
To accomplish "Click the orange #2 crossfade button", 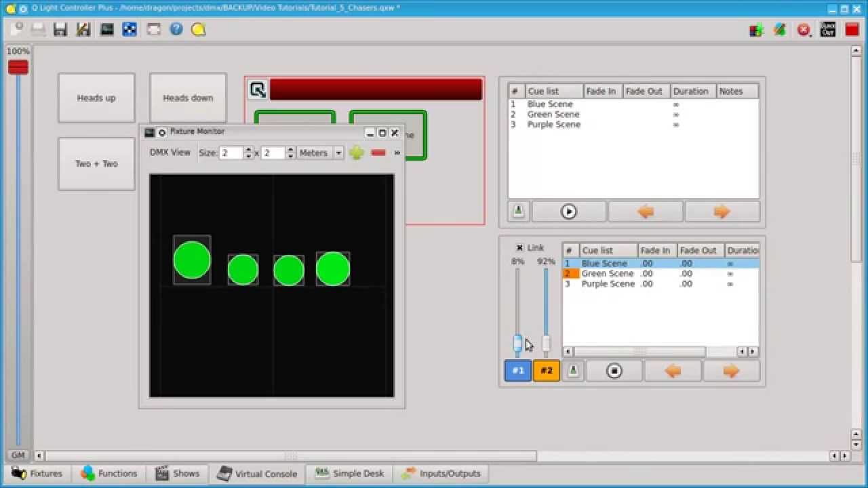I will [547, 371].
